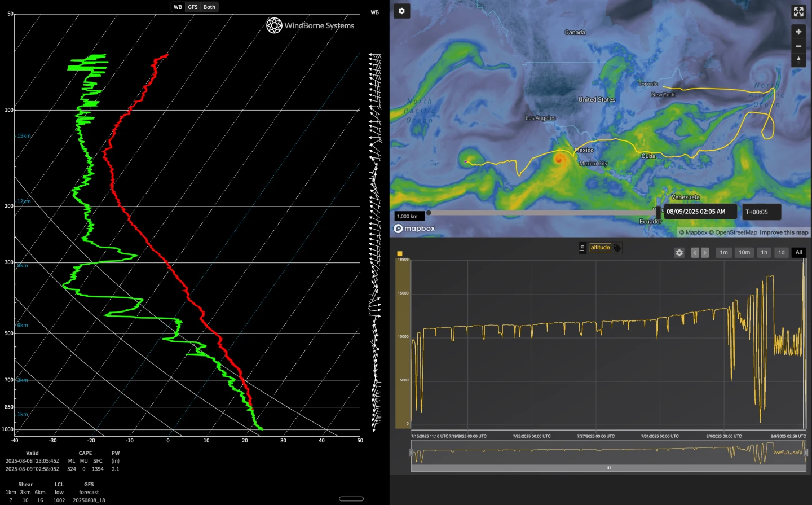The height and width of the screenshot is (505, 812).
Task: Click the Mapbox logo
Action: pyautogui.click(x=414, y=229)
